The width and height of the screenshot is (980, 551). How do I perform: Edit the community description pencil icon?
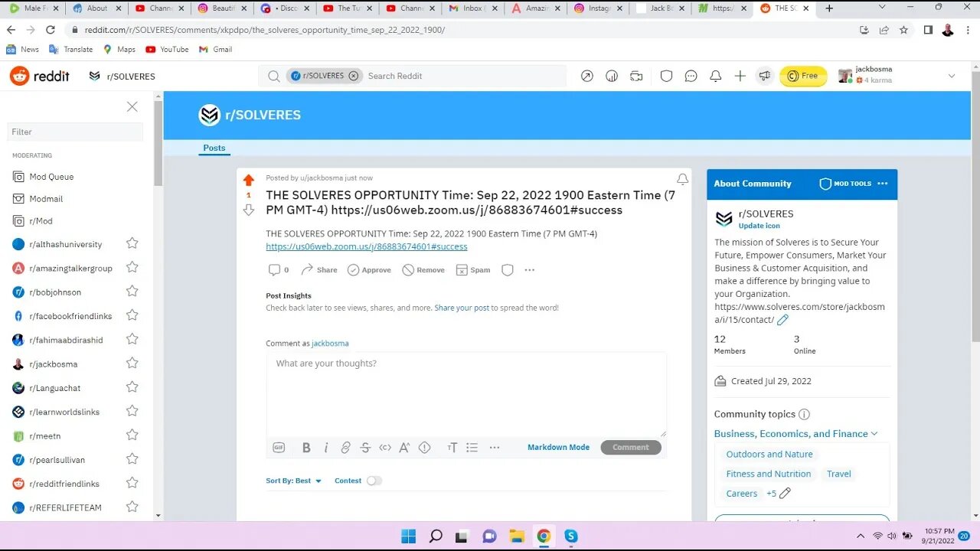782,320
